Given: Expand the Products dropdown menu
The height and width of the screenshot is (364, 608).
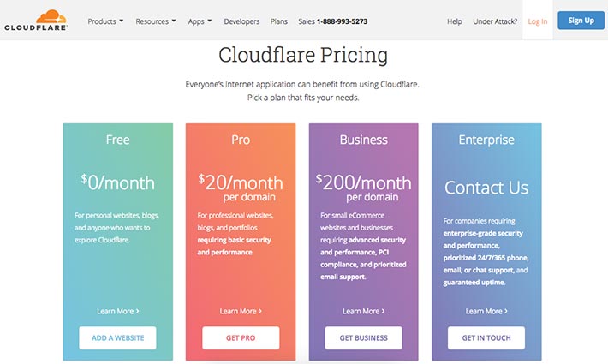Looking at the screenshot, I should coord(105,21).
